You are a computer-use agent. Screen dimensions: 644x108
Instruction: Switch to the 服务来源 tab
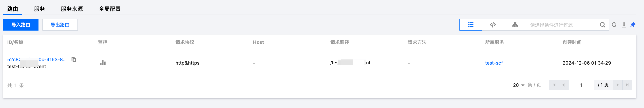tap(72, 9)
